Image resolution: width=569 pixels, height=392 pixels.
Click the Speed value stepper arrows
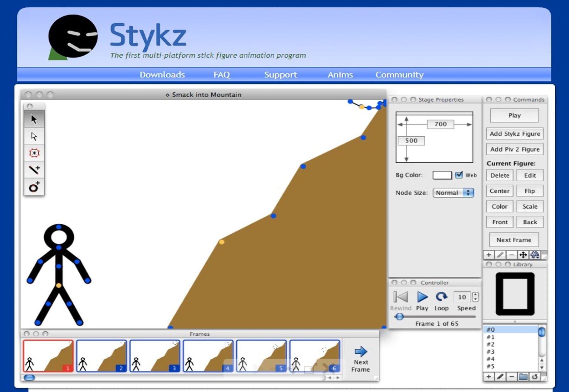[x=475, y=297]
